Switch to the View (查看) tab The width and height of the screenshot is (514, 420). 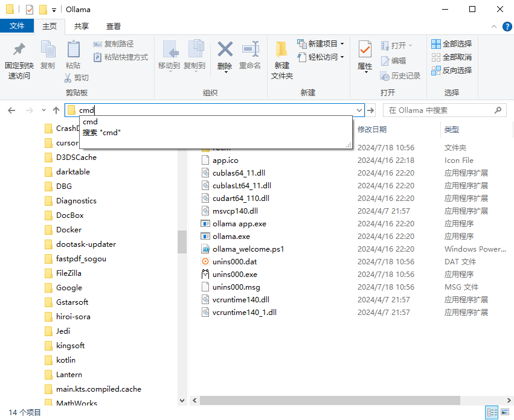click(114, 26)
